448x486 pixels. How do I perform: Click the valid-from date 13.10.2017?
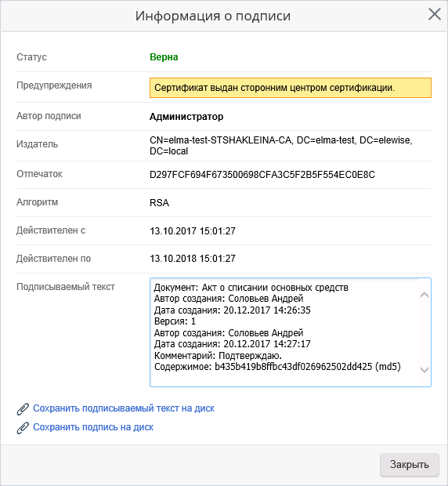click(193, 231)
